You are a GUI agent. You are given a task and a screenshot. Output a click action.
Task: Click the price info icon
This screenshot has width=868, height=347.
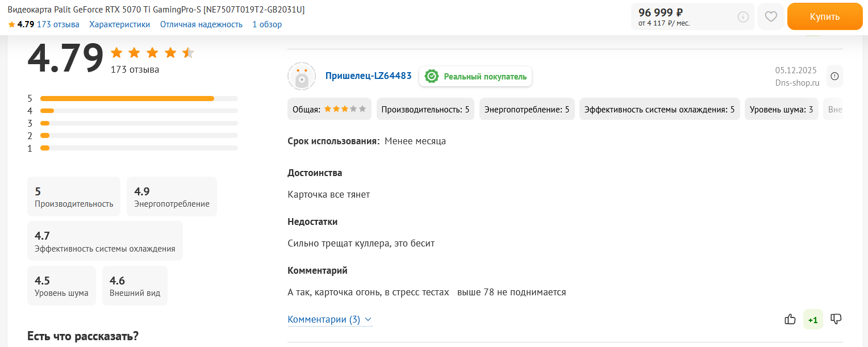tap(743, 17)
